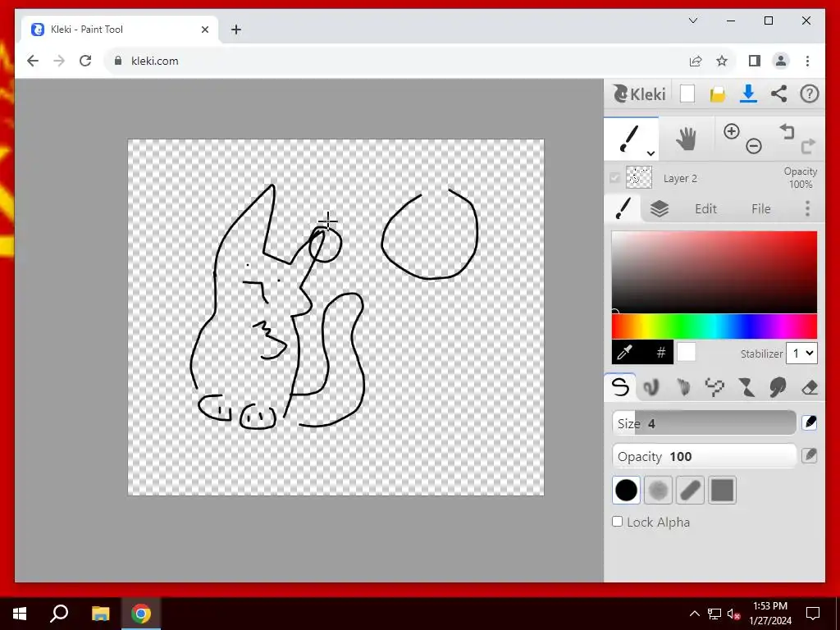The height and width of the screenshot is (630, 840).
Task: Pick the blend brush type
Action: point(651,387)
